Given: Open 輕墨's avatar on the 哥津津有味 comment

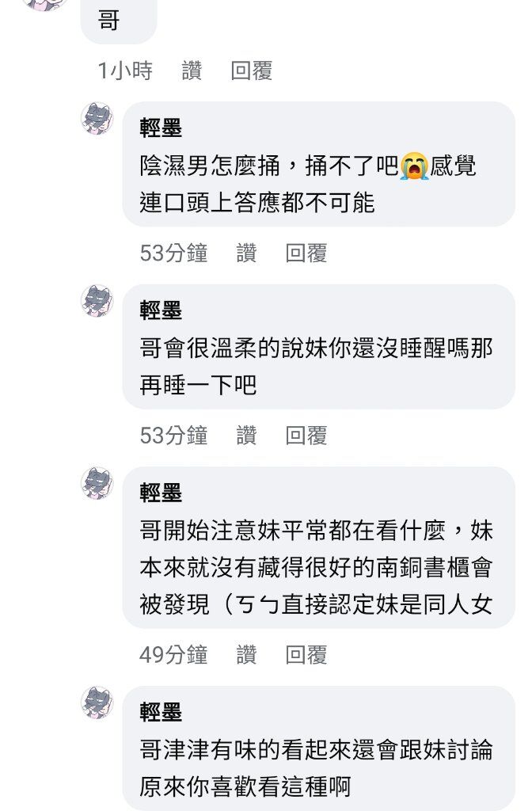Looking at the screenshot, I should pos(97,703).
